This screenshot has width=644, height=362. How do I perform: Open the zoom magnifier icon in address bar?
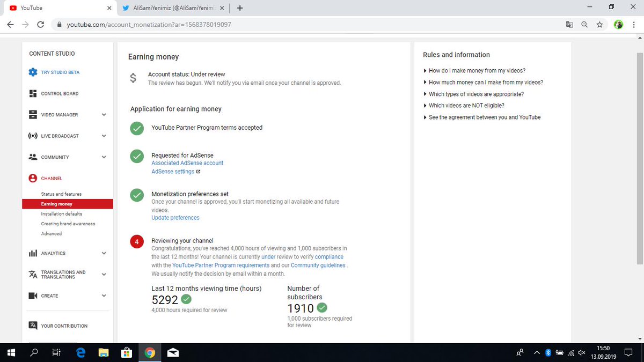click(584, 25)
